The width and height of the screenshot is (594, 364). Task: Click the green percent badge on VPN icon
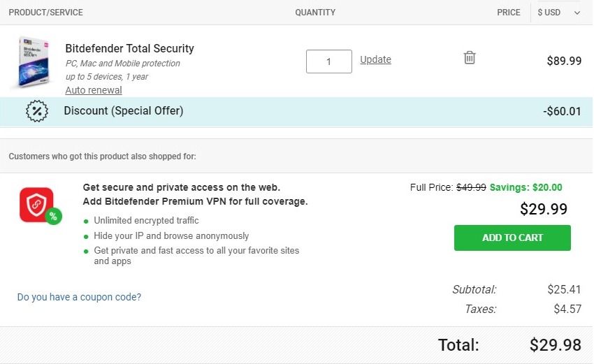pyautogui.click(x=54, y=217)
